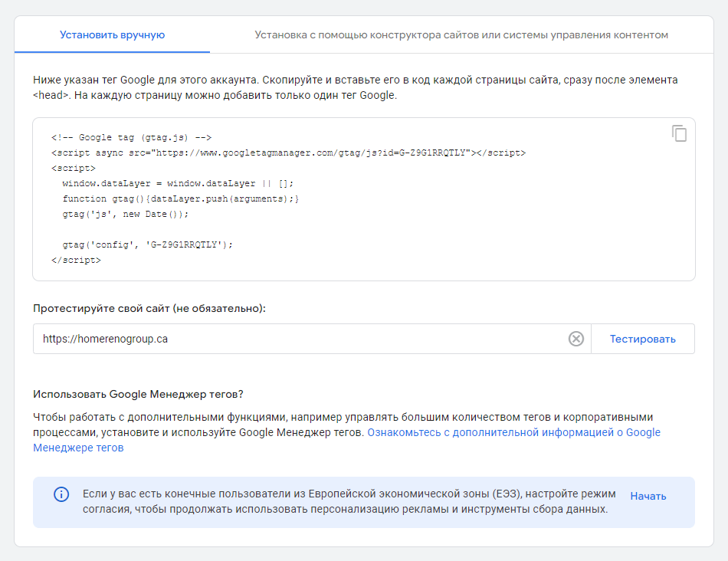Click the gtag('js', new Date()) line
This screenshot has width=728, height=561.
125,214
